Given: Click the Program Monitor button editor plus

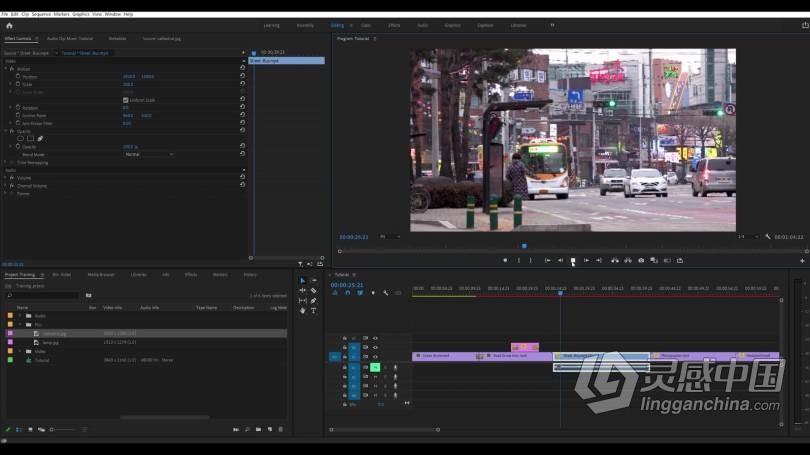Looking at the screenshot, I should (x=802, y=261).
